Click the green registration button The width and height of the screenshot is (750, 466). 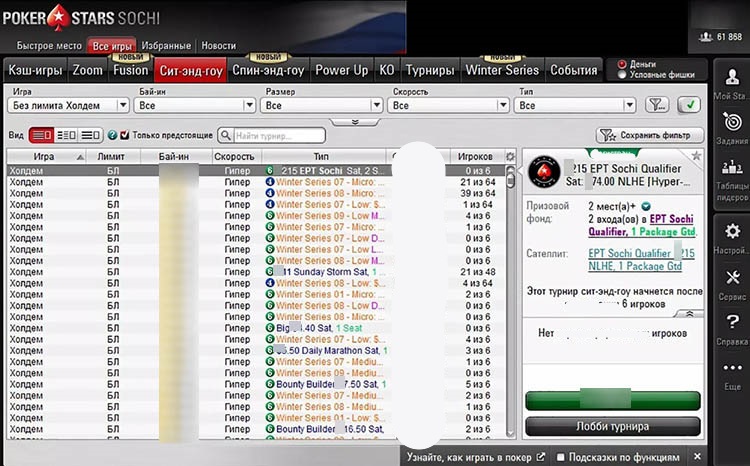pyautogui.click(x=613, y=400)
